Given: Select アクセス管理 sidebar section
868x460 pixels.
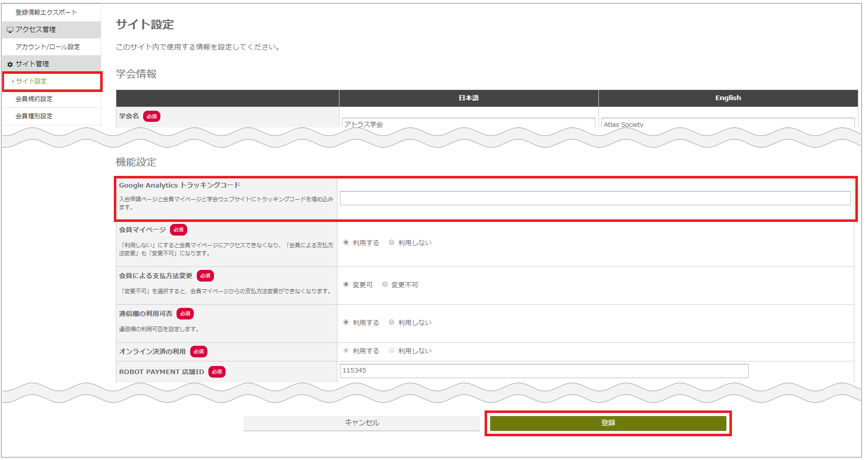Looking at the screenshot, I should pyautogui.click(x=51, y=29).
